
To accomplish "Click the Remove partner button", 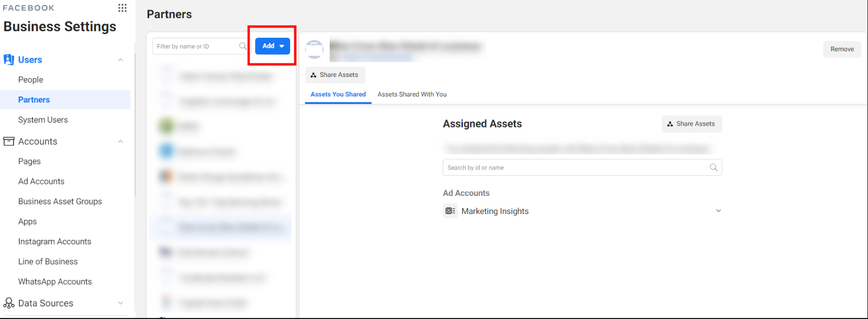I will [x=842, y=49].
